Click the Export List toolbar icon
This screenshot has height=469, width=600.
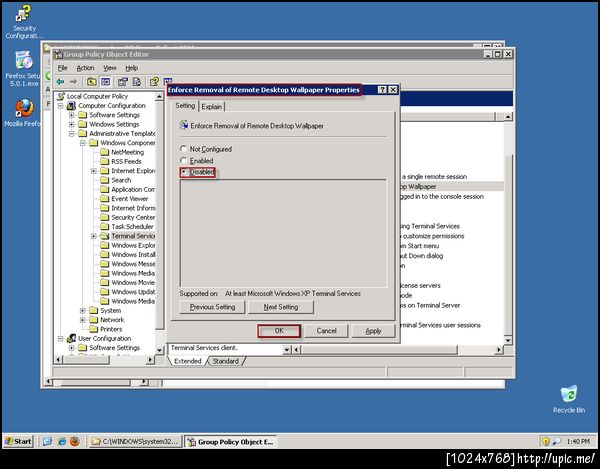point(136,81)
